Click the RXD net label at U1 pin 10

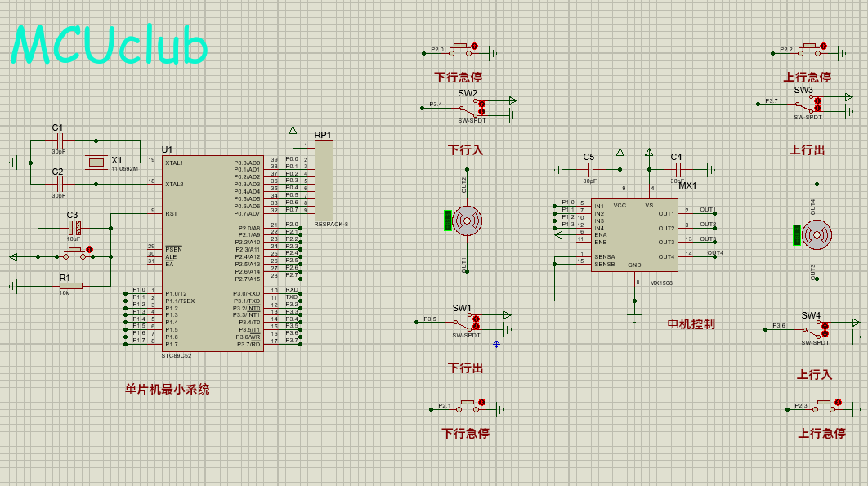[292, 289]
